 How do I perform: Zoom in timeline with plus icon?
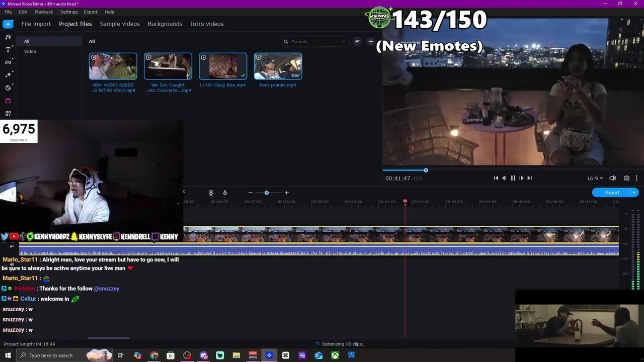[287, 193]
